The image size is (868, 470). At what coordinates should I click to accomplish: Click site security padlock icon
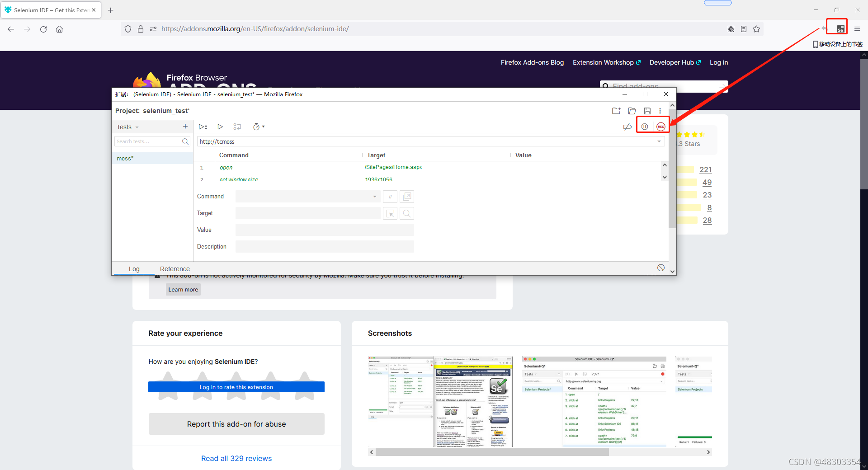pyautogui.click(x=141, y=29)
